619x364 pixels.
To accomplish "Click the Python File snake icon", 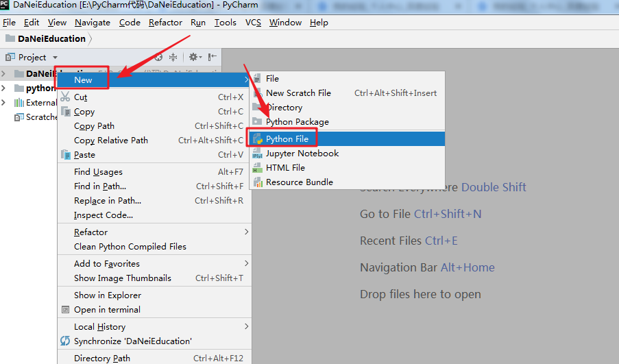I will (258, 138).
